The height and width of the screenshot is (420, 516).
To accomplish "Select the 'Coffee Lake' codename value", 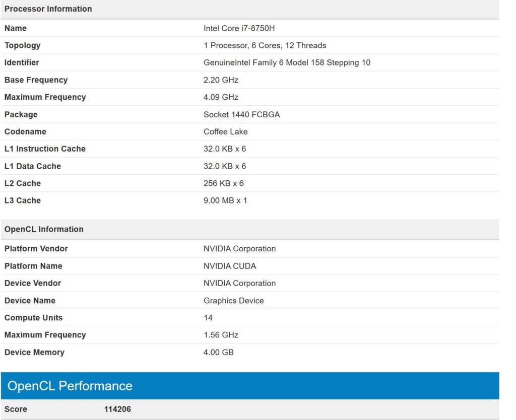I will [225, 131].
